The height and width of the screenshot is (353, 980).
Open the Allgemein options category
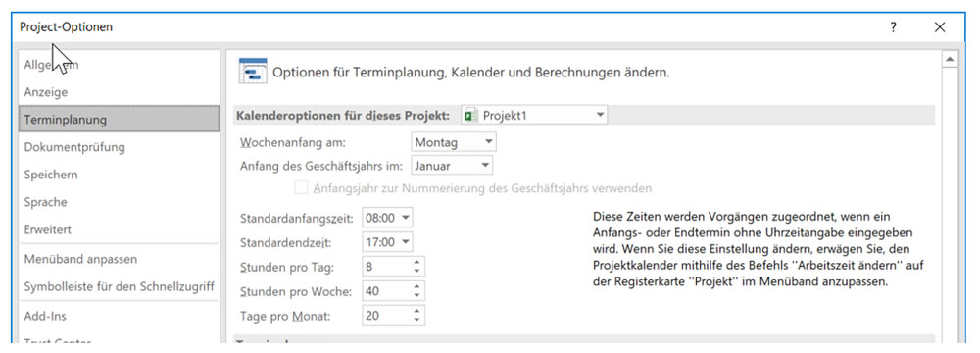tap(119, 65)
